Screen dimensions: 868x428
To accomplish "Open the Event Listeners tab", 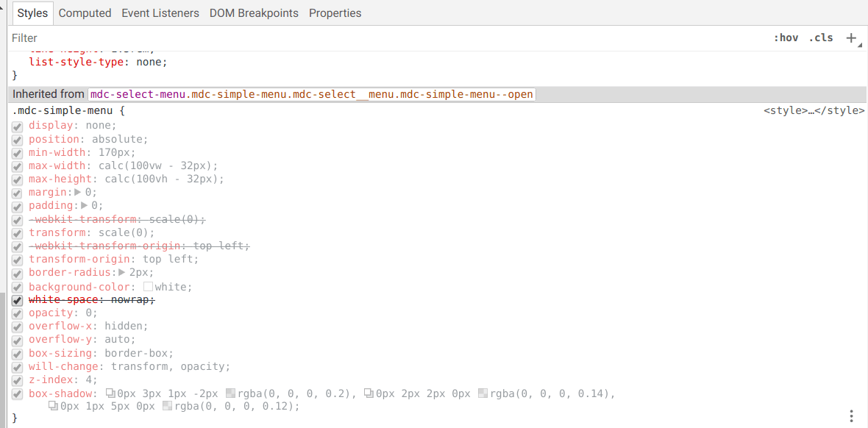I will 160,13.
